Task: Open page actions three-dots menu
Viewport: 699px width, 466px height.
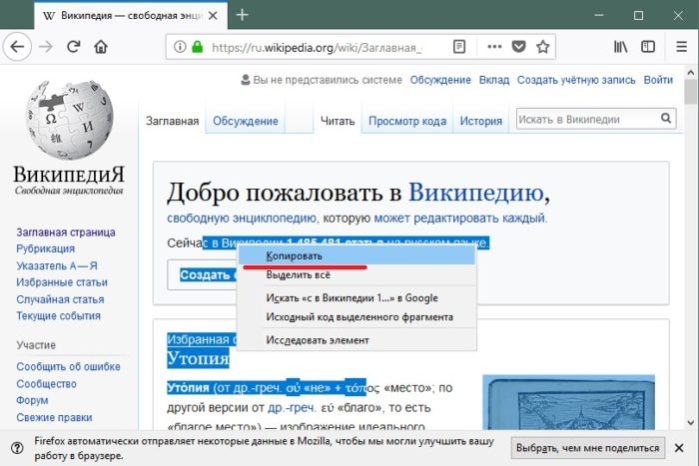Action: (494, 47)
